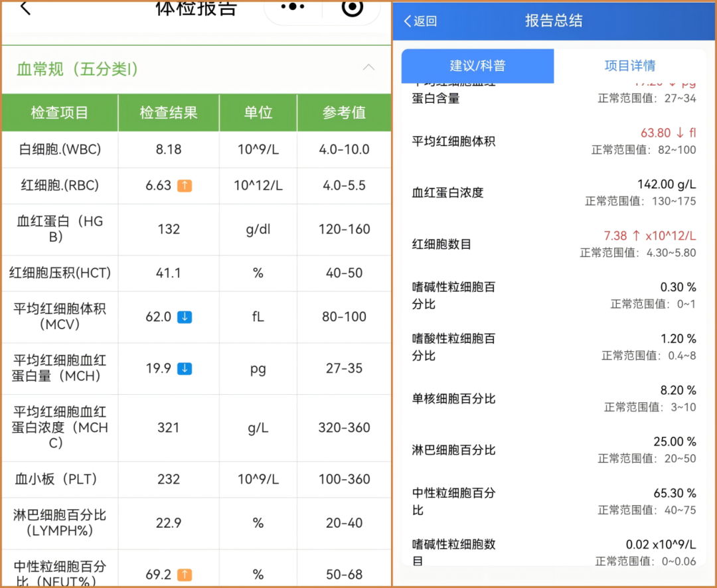This screenshot has height=588, width=717.
Task: Tap the blue down-arrow beside MCV result 62.0
Action: pyautogui.click(x=185, y=317)
